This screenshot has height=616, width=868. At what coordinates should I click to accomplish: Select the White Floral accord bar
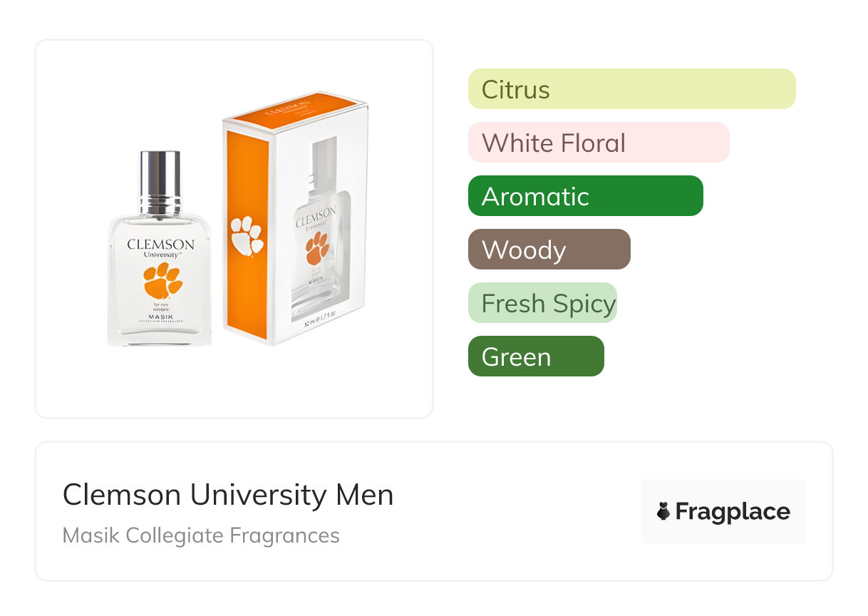599,143
